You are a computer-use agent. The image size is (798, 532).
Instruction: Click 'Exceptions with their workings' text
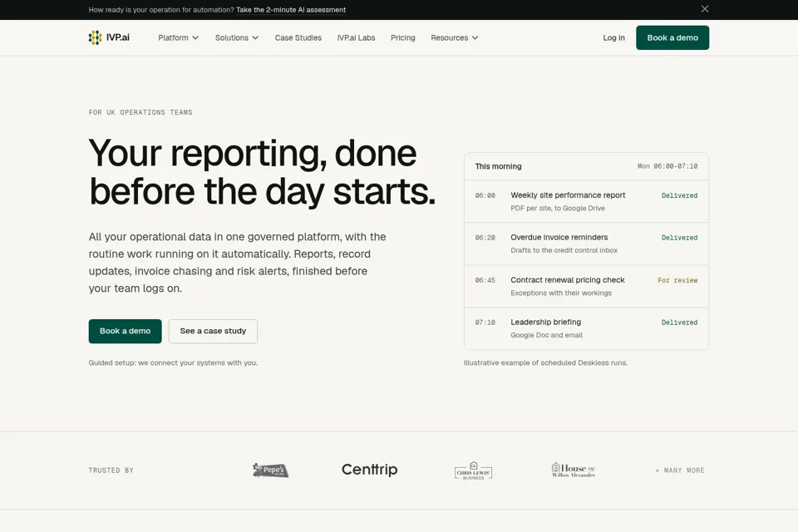[561, 293]
